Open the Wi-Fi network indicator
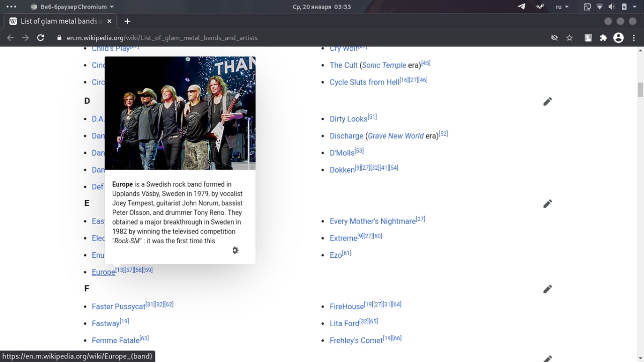Viewport: 644px width, 362px height. [x=600, y=7]
